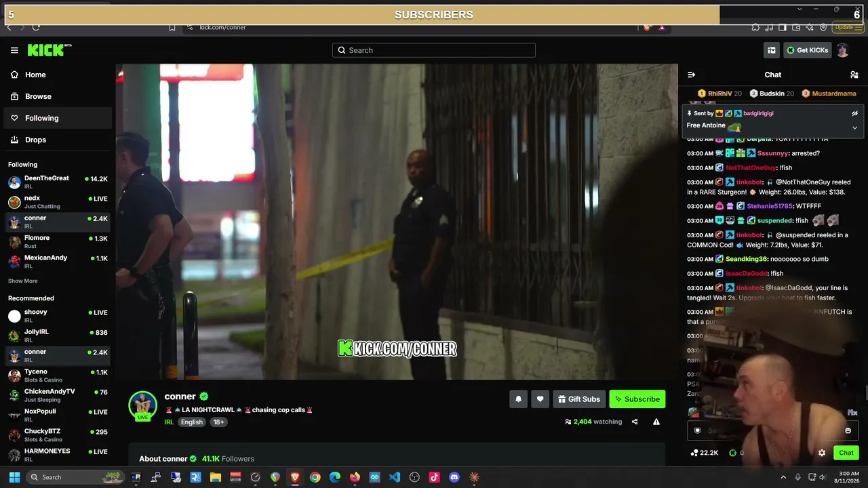Screen dimensions: 868x488
Task: Open Following in sidebar
Action: 57,118
